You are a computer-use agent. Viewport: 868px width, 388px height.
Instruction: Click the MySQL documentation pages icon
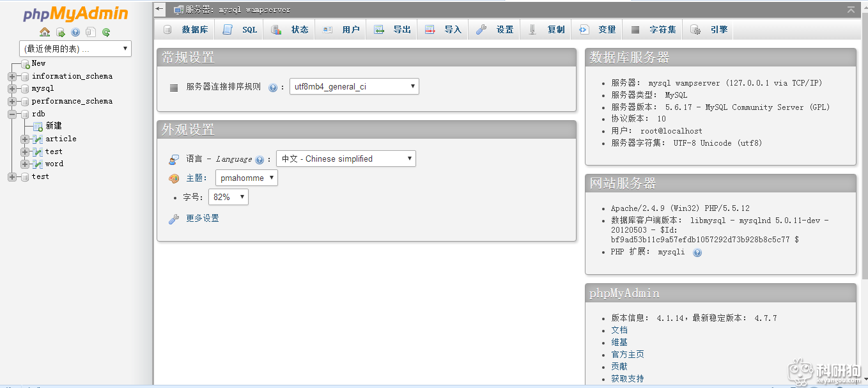coord(91,32)
